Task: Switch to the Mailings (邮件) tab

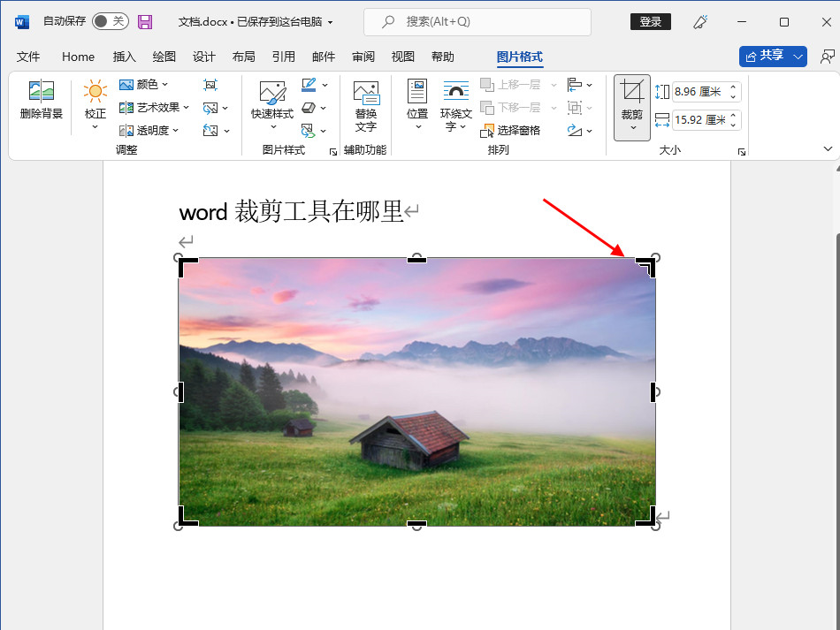Action: [324, 57]
